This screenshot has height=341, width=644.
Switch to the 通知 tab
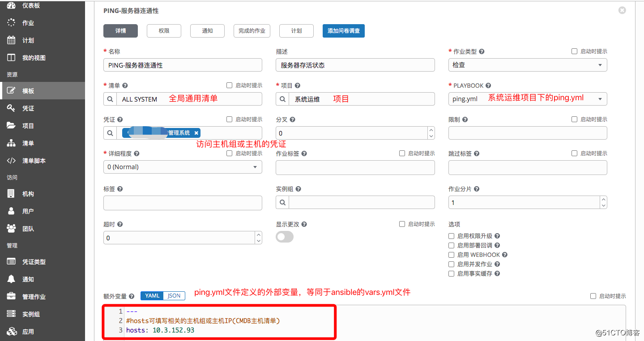click(207, 31)
